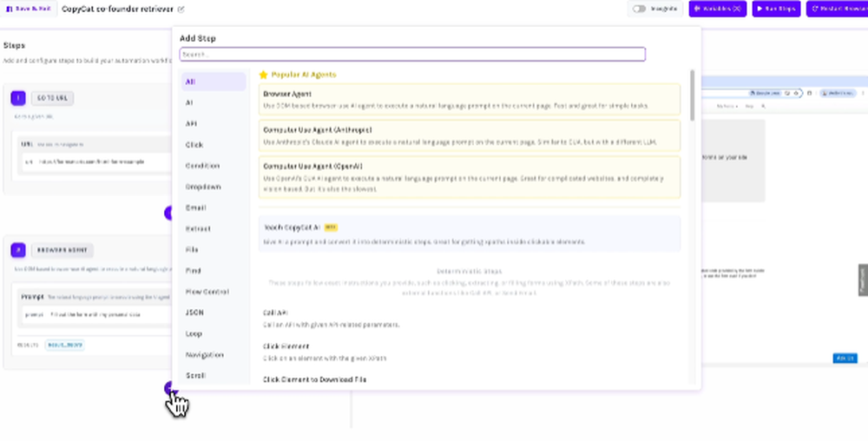
Task: Open the Variables panel
Action: [x=718, y=9]
